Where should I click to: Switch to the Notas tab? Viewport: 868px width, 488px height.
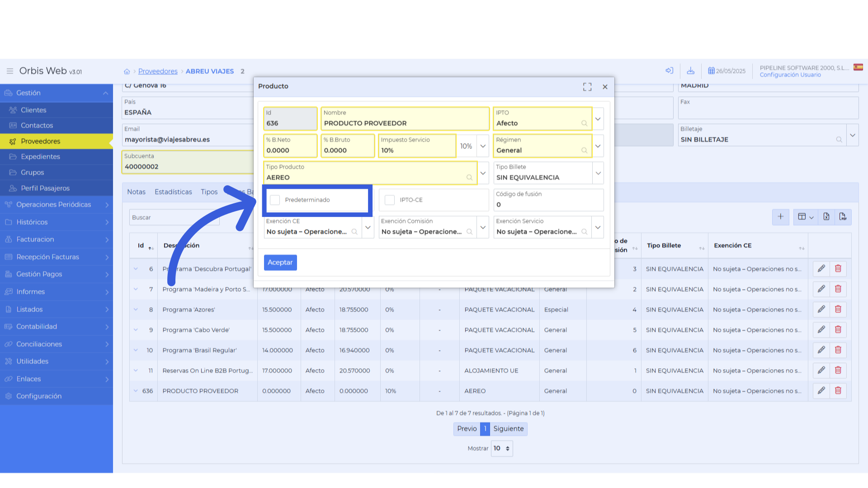click(x=136, y=192)
